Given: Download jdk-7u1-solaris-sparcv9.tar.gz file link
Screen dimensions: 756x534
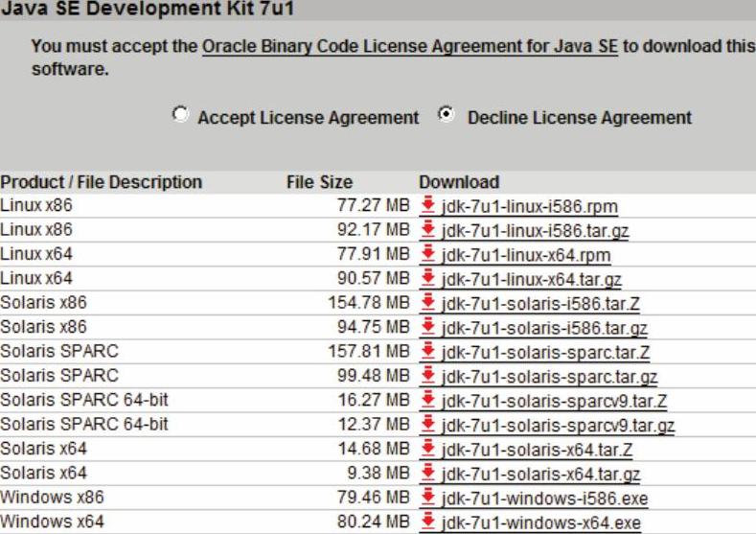Looking at the screenshot, I should [x=559, y=426].
